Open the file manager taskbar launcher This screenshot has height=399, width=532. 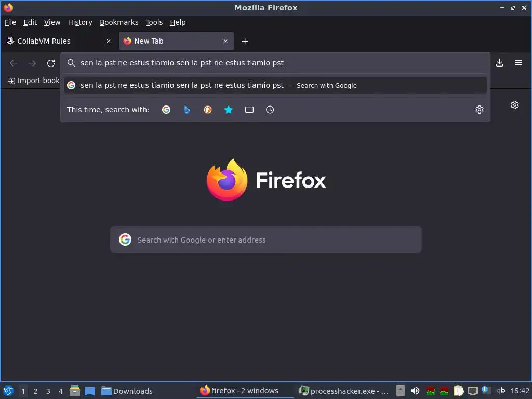pyautogui.click(x=75, y=391)
